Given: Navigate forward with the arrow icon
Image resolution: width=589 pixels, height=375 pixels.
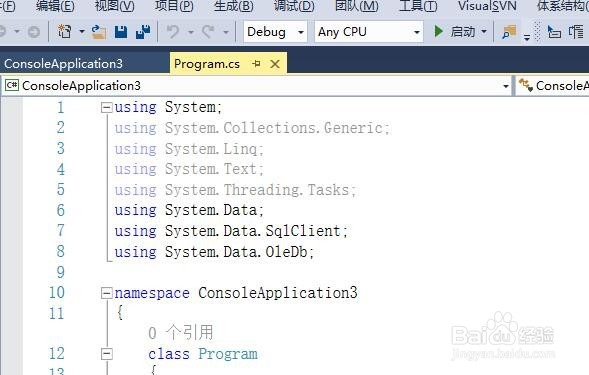Looking at the screenshot, I should point(33,32).
